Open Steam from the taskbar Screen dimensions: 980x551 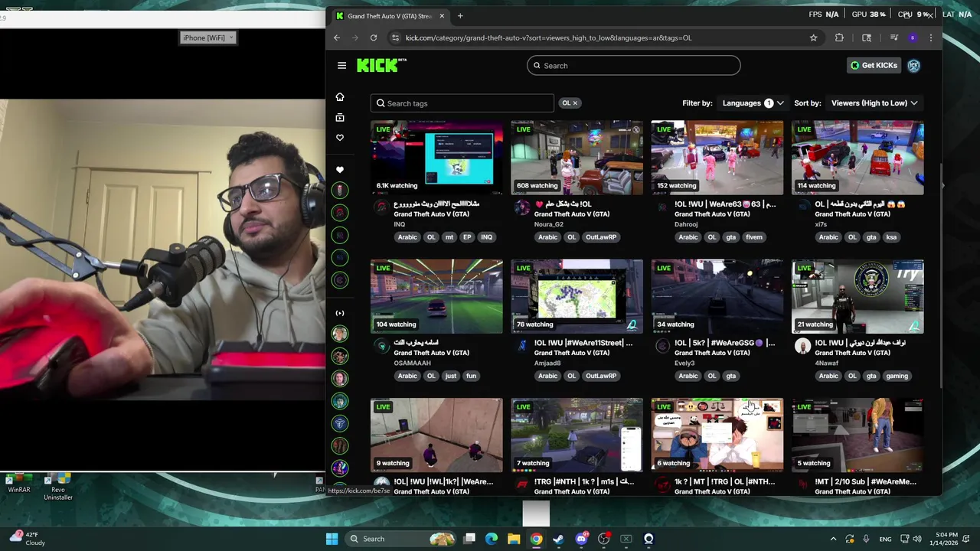point(558,539)
